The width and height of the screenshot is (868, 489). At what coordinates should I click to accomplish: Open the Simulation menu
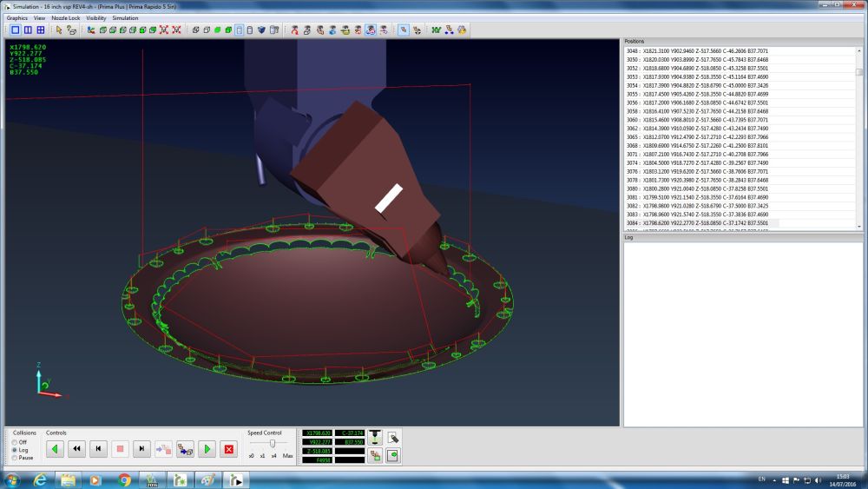tap(125, 17)
